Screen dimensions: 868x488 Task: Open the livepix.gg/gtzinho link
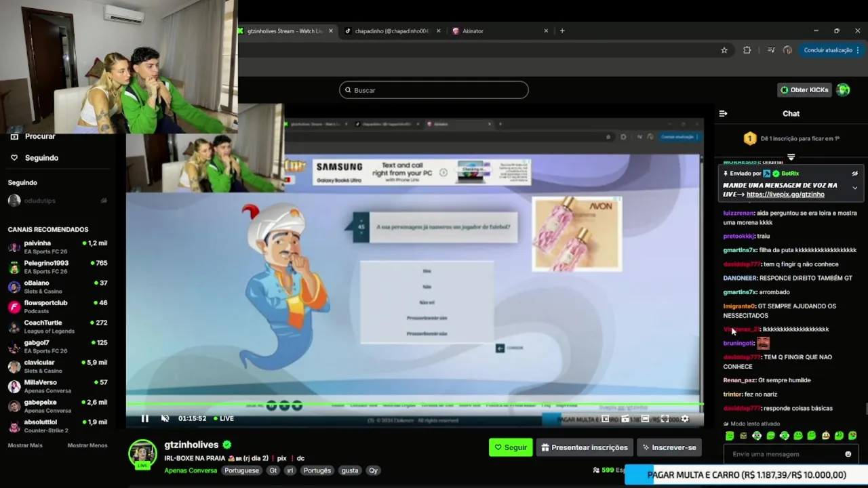coord(785,195)
